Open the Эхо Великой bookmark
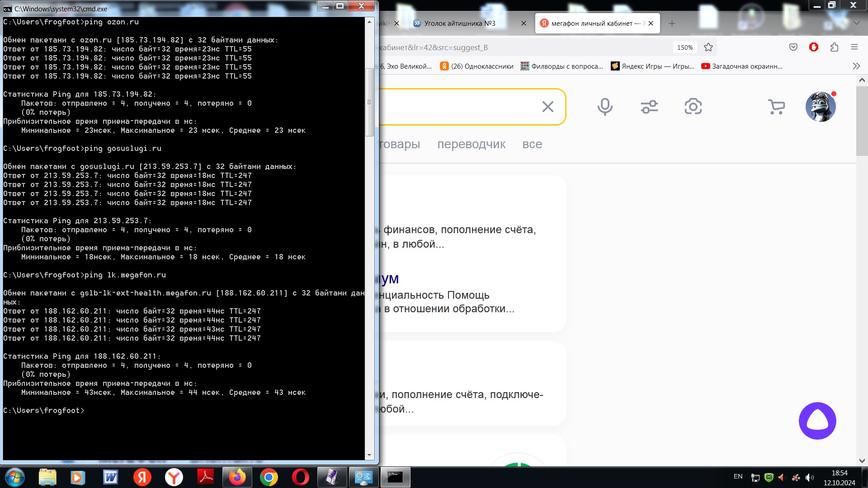This screenshot has height=488, width=868. 406,66
